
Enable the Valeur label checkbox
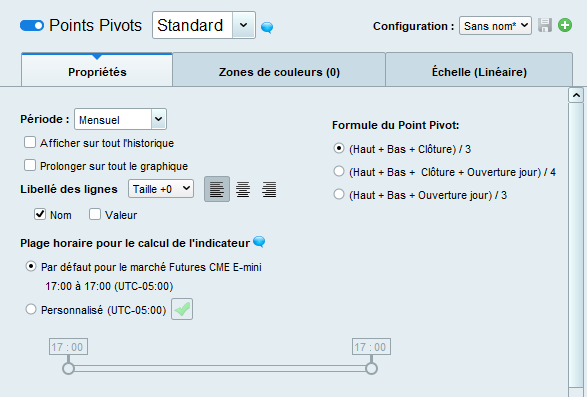pyautogui.click(x=95, y=214)
